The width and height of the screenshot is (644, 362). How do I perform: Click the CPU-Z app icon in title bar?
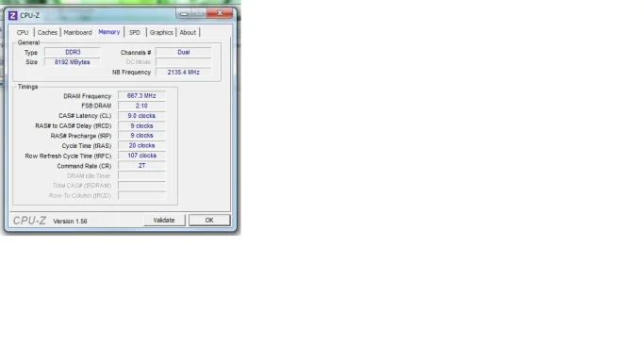coord(13,16)
